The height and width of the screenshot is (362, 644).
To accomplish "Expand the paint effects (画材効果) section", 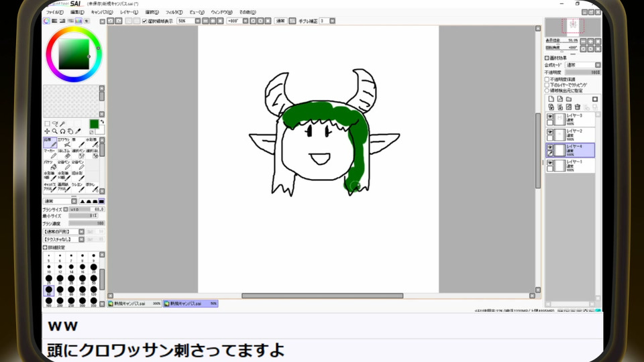I will 547,58.
